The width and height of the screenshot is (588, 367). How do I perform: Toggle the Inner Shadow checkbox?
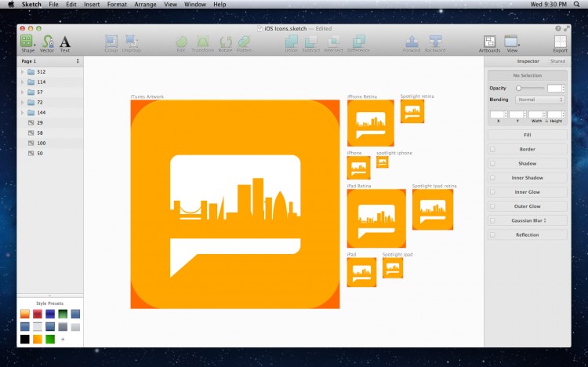(492, 178)
